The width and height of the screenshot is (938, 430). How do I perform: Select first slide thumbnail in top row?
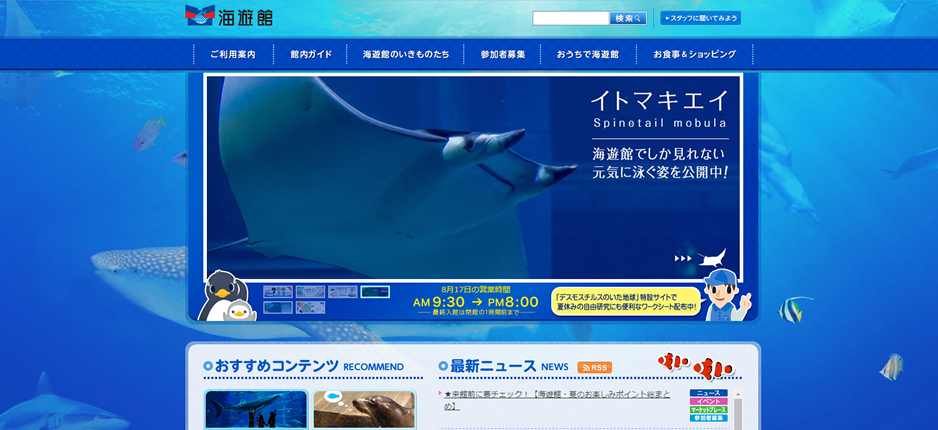pos(278,292)
